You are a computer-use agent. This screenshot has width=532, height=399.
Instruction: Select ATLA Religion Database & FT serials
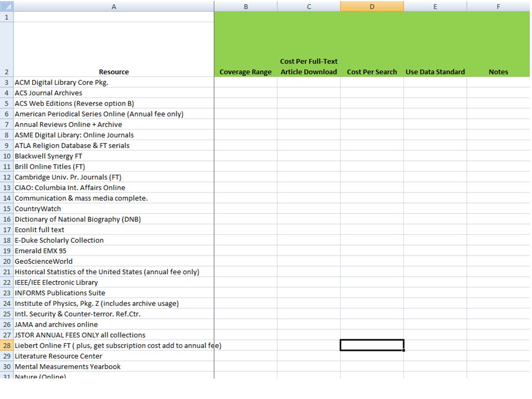pos(114,146)
